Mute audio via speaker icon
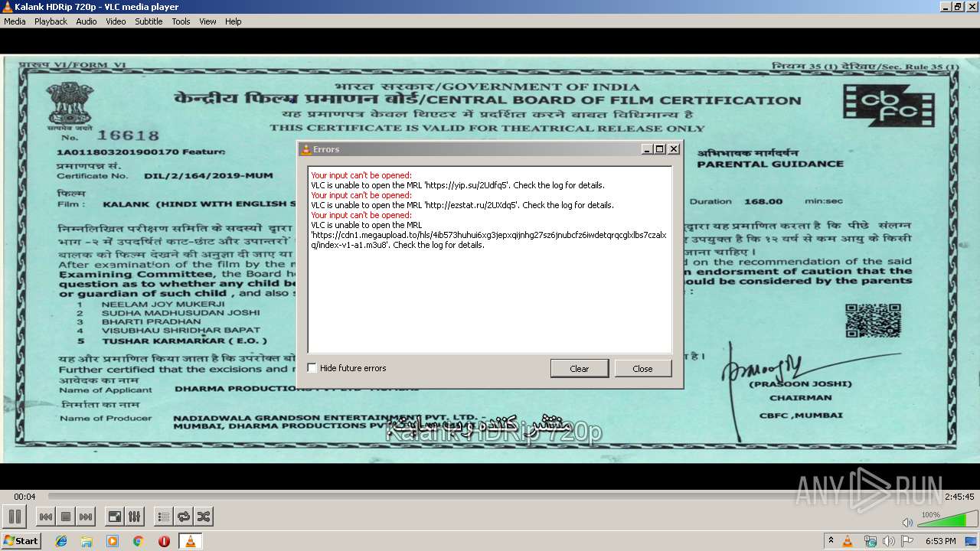This screenshot has height=551, width=980. tap(907, 522)
